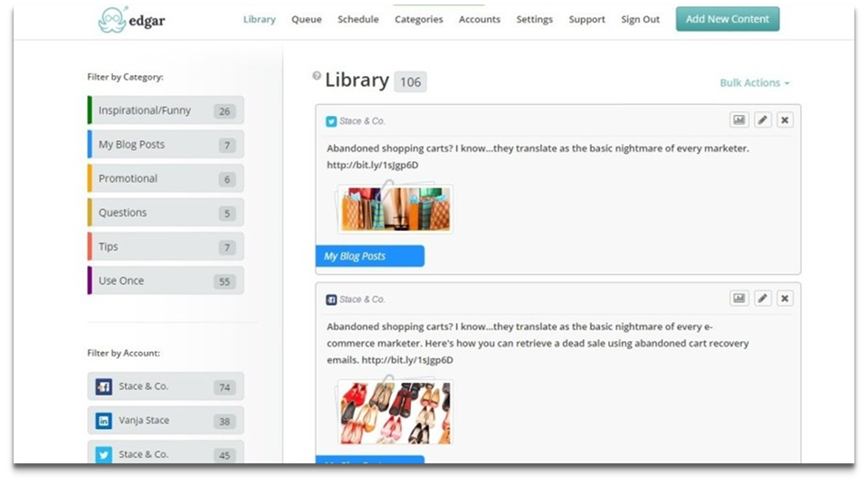Click the 26 count on Inspirational/Funny
This screenshot has height=486, width=868.
tap(224, 111)
